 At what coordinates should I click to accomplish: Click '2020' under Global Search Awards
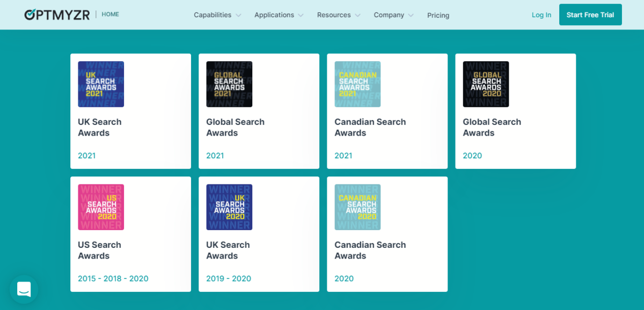click(x=473, y=156)
